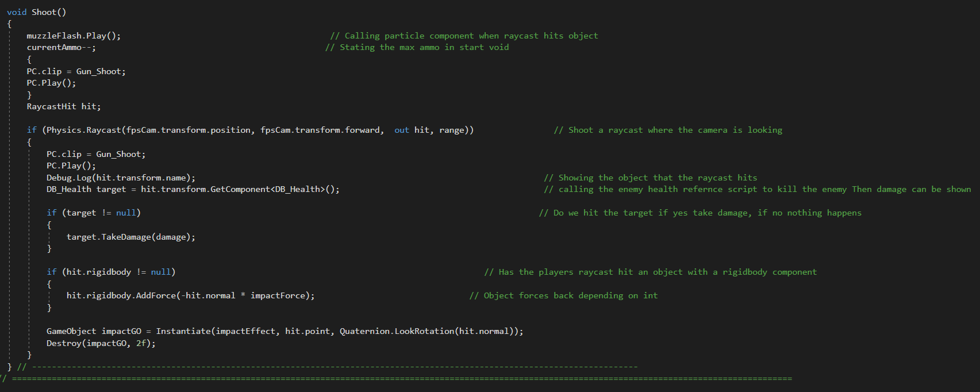
Task: Click the 'Stating the max ammo' comment
Action: (417, 48)
